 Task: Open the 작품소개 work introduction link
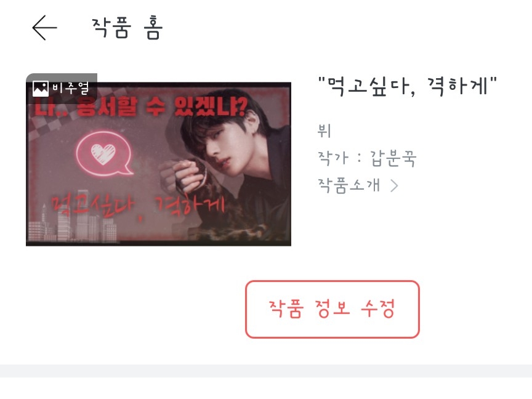[349, 185]
